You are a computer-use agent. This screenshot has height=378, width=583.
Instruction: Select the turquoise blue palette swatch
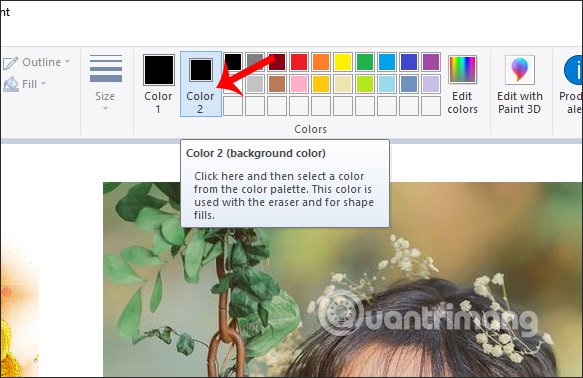(x=387, y=62)
